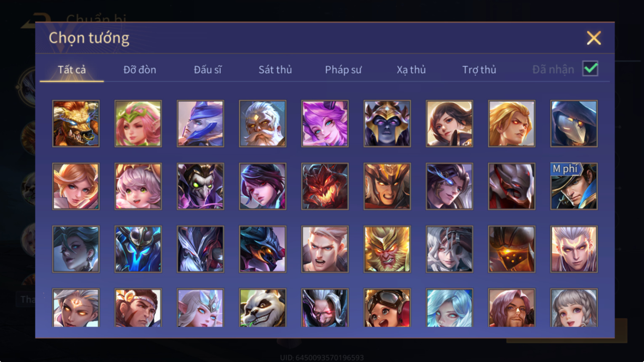Screen dimensions: 644x362
Task: Choose the red flaming demon hero
Action: click(x=325, y=186)
